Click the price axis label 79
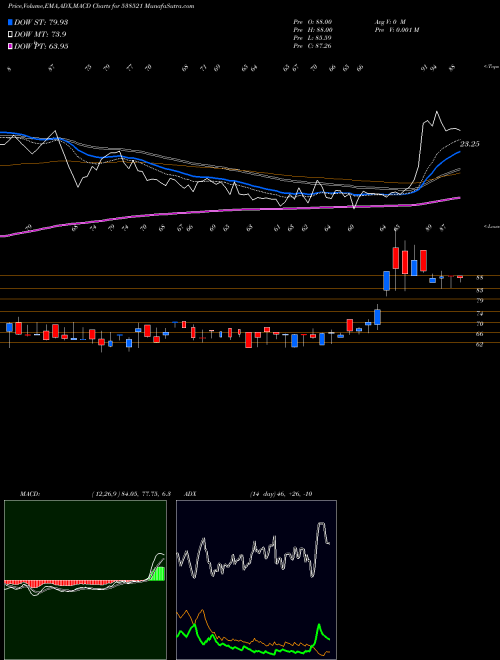500x660 pixels. click(x=480, y=301)
